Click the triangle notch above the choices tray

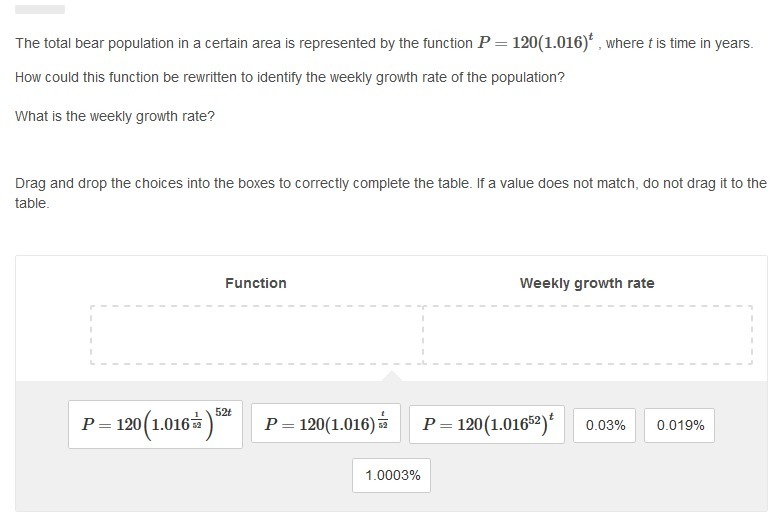pyautogui.click(x=393, y=376)
